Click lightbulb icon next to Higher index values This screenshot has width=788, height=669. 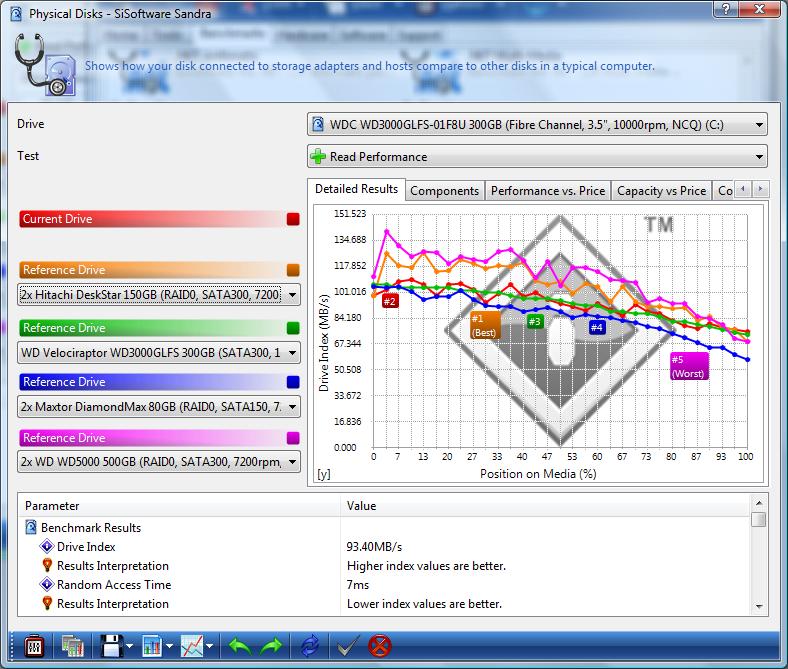[x=47, y=565]
